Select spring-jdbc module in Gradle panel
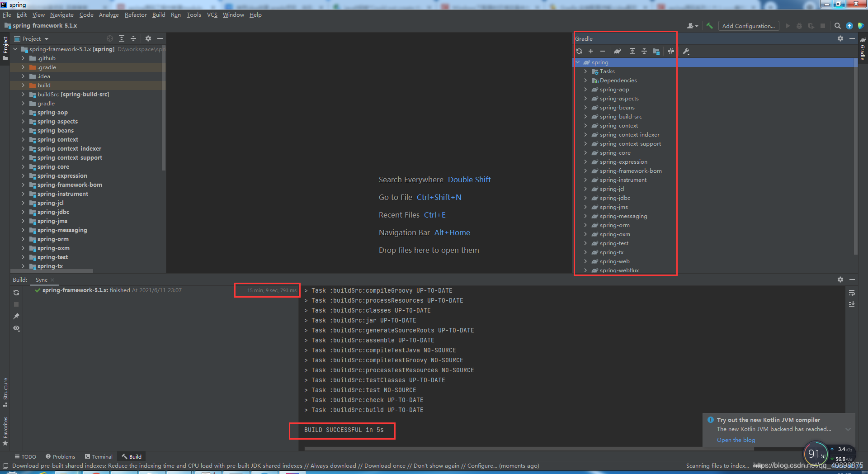The image size is (868, 474). [615, 198]
